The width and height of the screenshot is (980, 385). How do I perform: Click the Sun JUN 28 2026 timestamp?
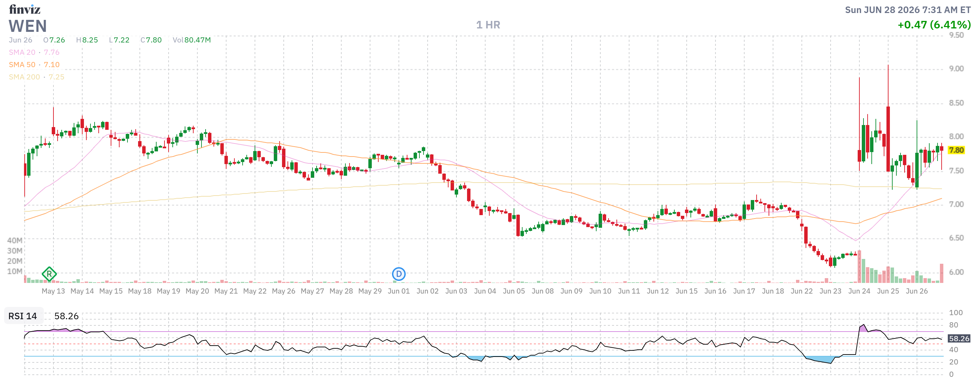pyautogui.click(x=908, y=10)
